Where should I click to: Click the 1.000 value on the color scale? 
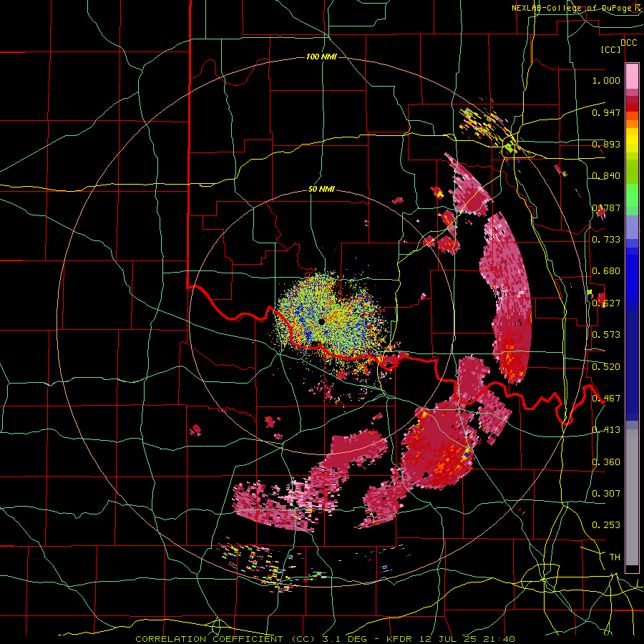(606, 80)
